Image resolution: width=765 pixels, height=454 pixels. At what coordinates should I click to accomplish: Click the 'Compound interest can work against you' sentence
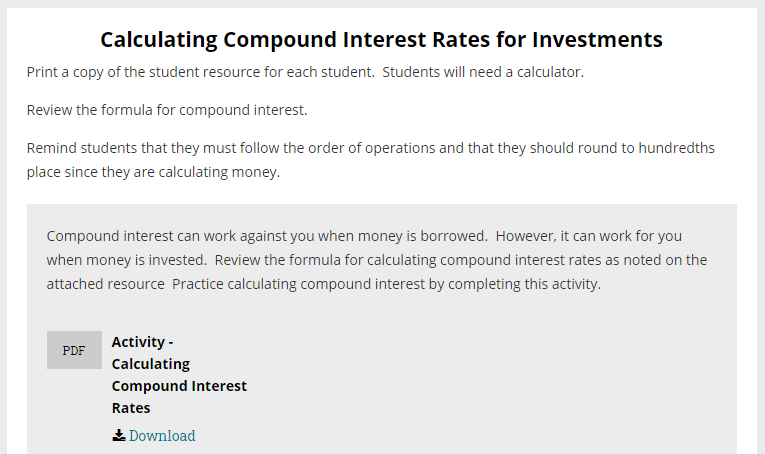coord(267,236)
